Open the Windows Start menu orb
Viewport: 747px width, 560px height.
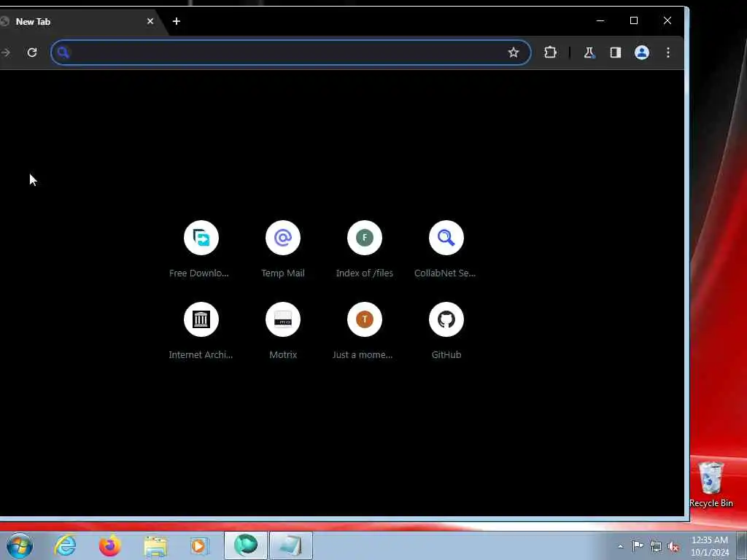pos(20,545)
